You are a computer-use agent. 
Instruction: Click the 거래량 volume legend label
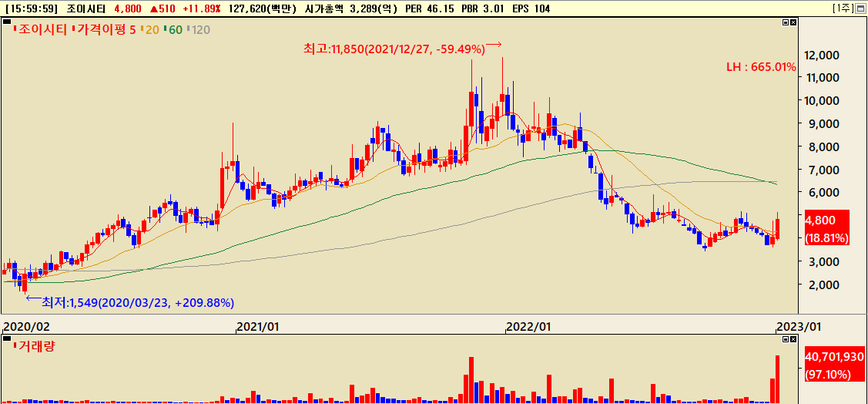pos(37,347)
